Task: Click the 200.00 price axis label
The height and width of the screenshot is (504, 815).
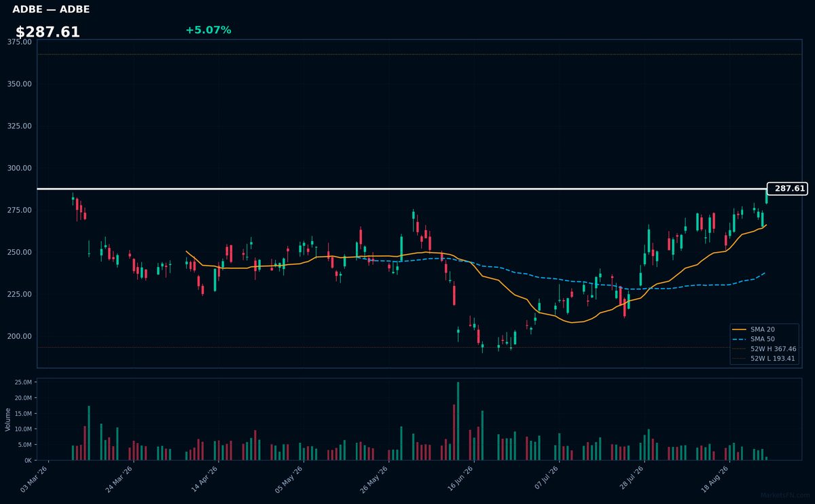Action: (20, 337)
